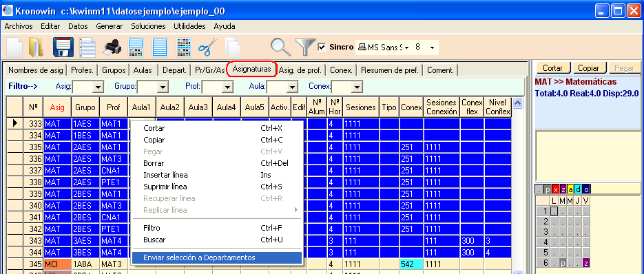Choose Suprimir línea in context menu
Screen dimensions: 644x274
click(x=218, y=187)
